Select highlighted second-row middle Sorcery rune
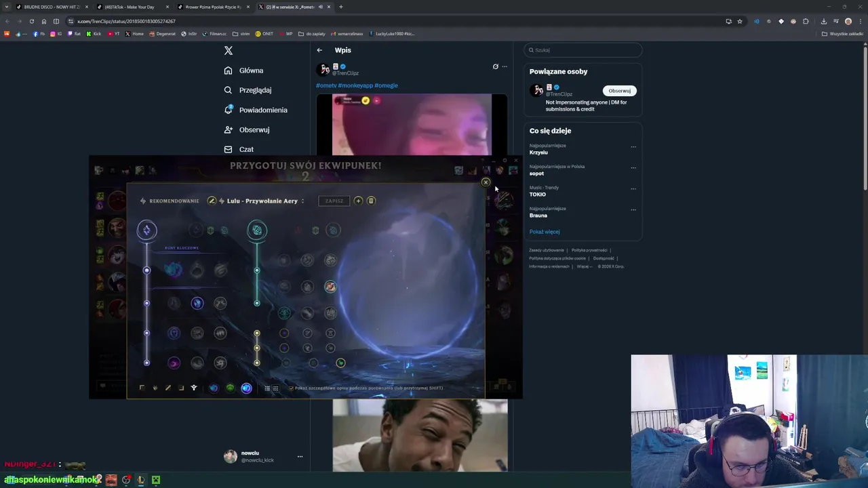 point(197,303)
